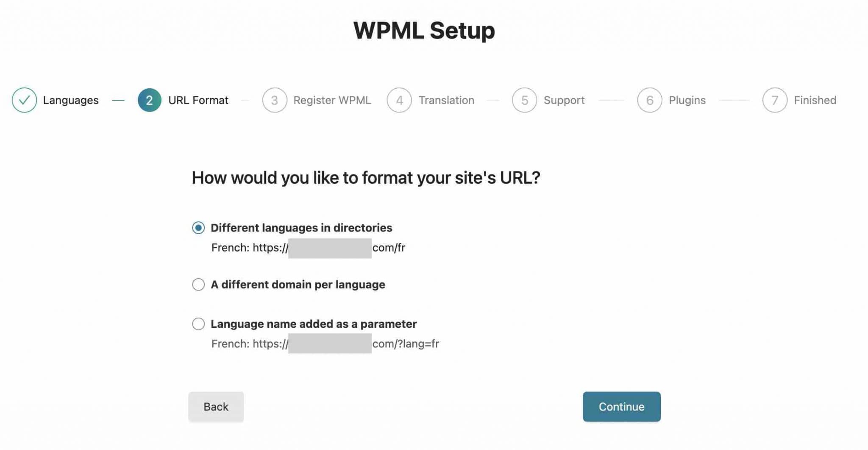The image size is (868, 450).
Task: Click the Languages completed checkmark icon
Action: (24, 100)
